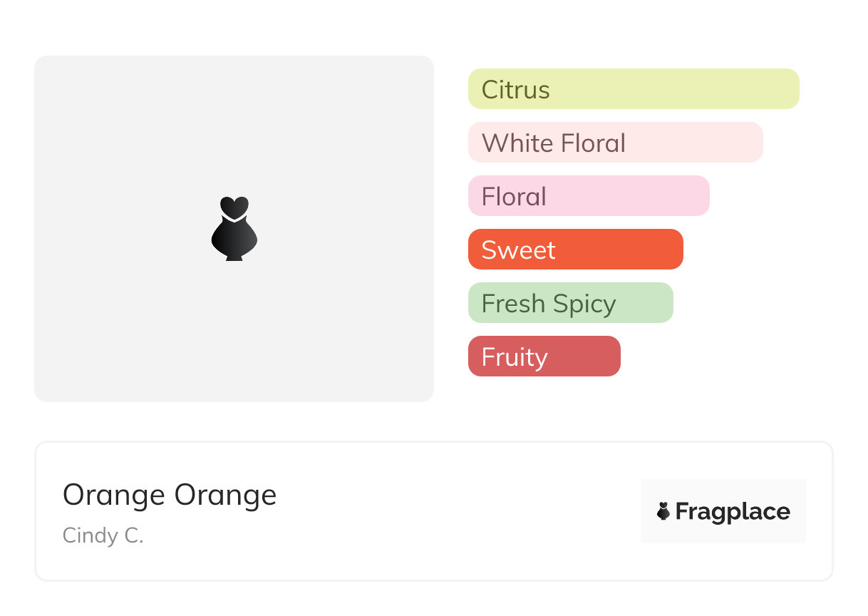The image size is (868, 616).
Task: Click the "Fresh Spicy" text label
Action: pos(549,304)
